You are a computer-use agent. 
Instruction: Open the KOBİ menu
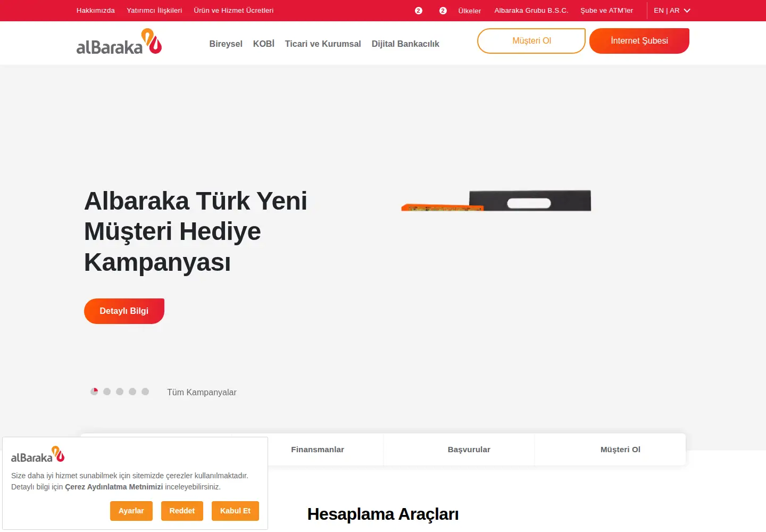click(x=264, y=44)
